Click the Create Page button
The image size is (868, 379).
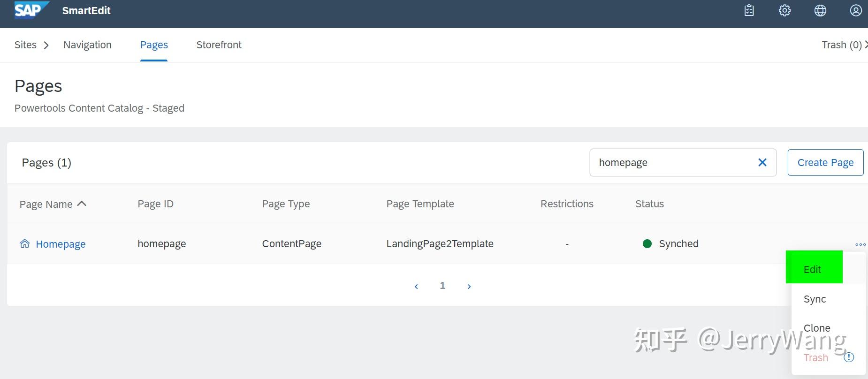(x=825, y=162)
